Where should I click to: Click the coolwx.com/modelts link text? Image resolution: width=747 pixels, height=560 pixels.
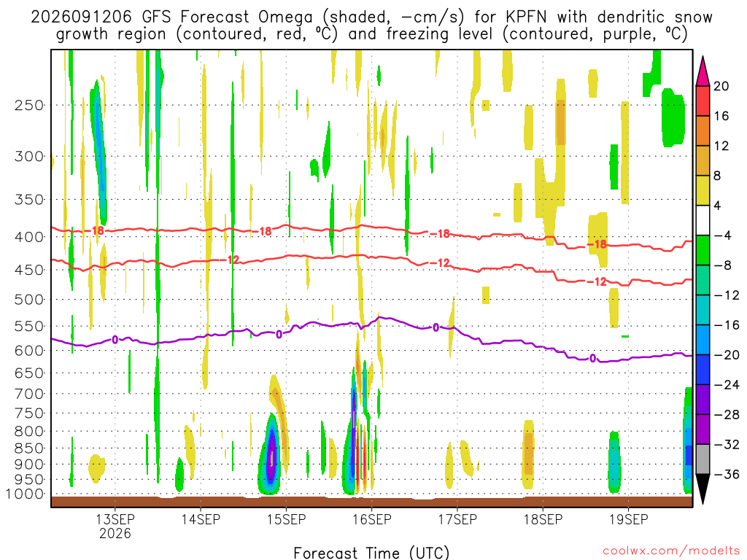click(671, 551)
